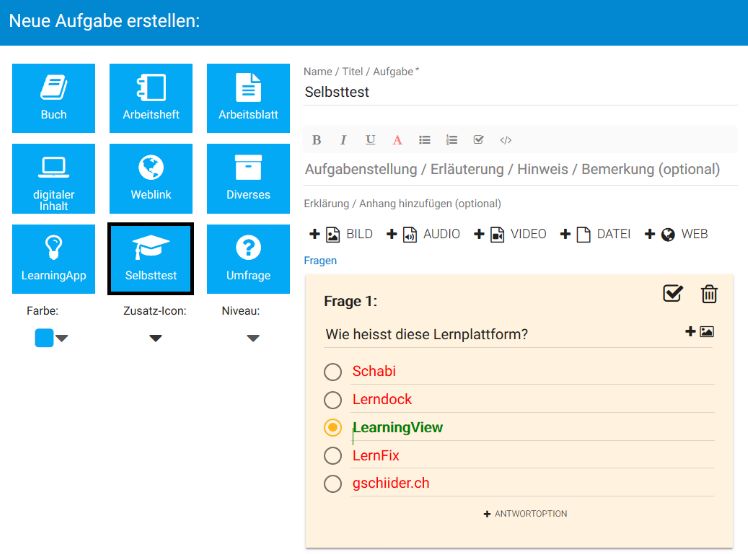Viewport: 748px width, 554px height.
Task: Click the Umfrage question mark tile
Action: pyautogui.click(x=248, y=258)
